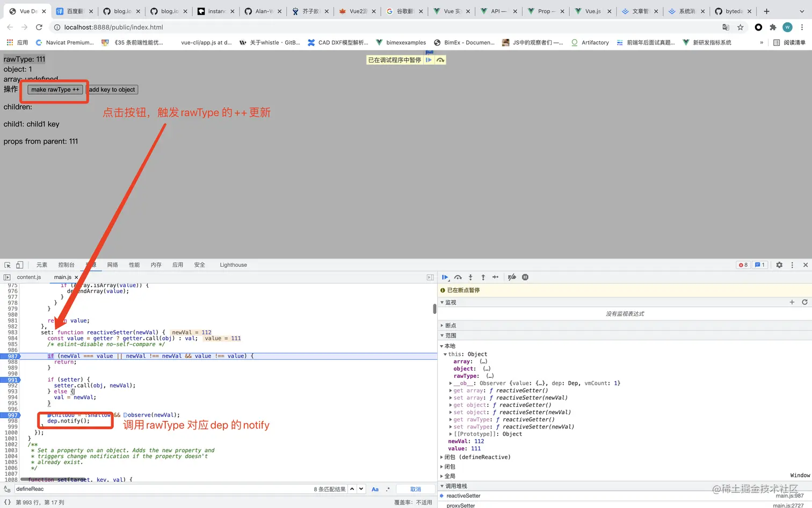Switch to the 控制台 Console panel

coord(67,265)
